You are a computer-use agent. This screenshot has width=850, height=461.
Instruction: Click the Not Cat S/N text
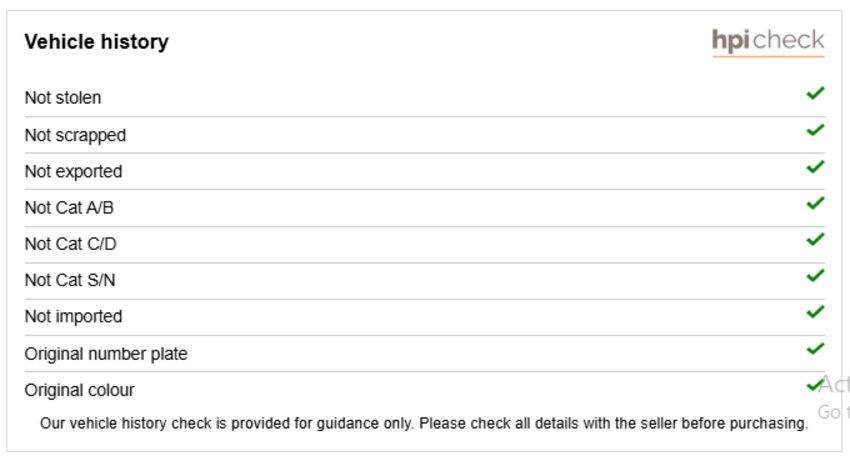pos(70,280)
